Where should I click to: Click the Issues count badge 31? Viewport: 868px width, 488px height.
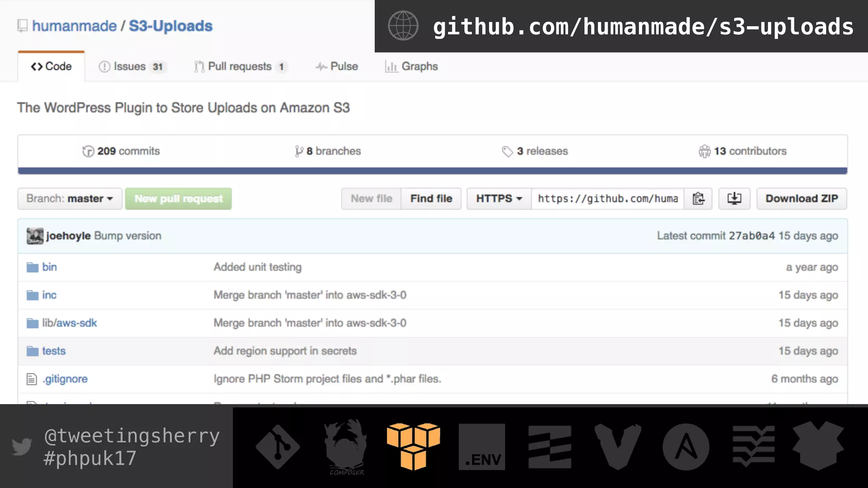(158, 67)
